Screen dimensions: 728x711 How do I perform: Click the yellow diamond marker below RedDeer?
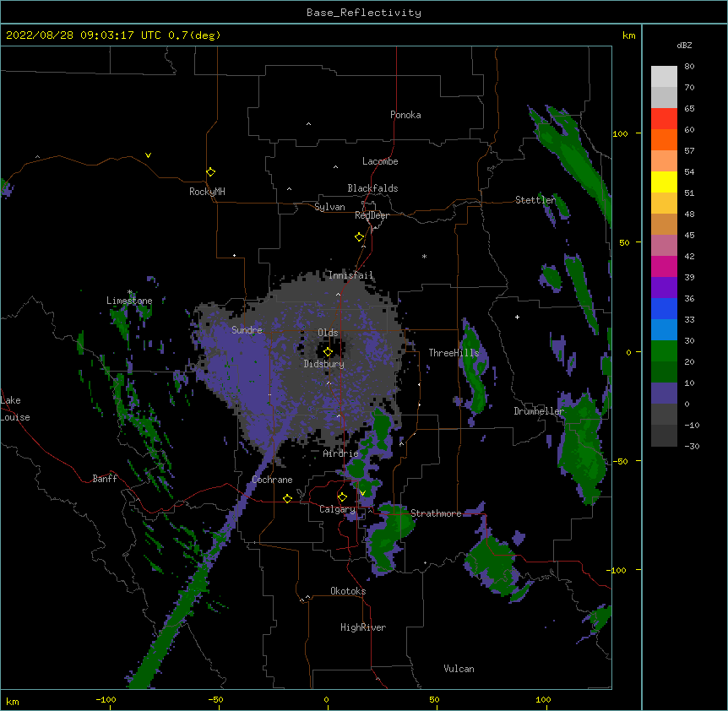pyautogui.click(x=359, y=237)
